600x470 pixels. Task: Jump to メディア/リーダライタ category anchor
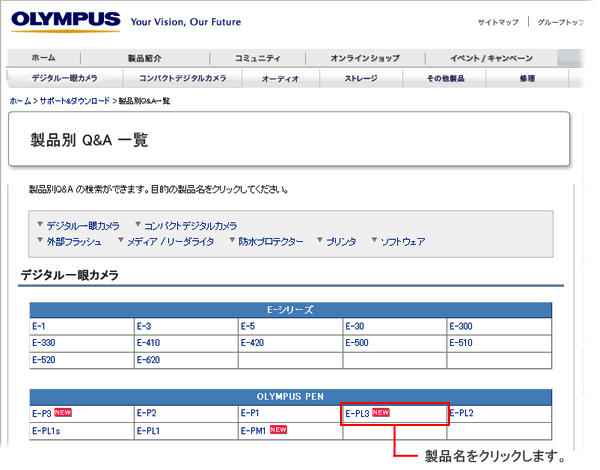coord(171,242)
